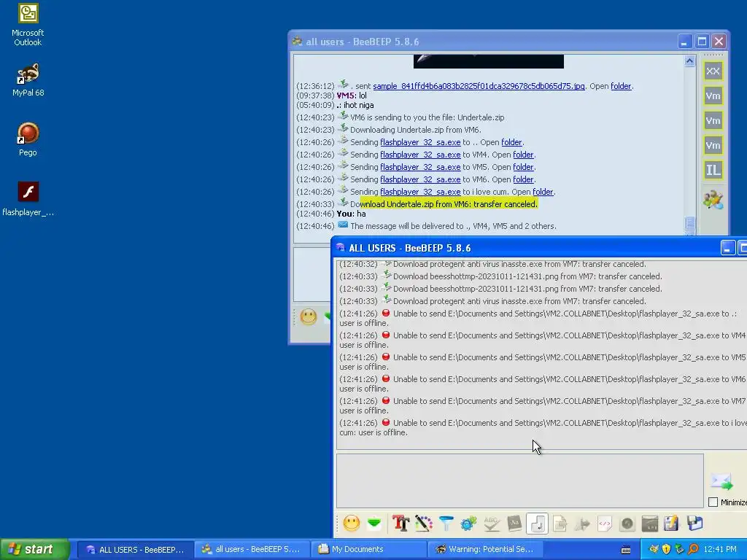Select the Pego desktop icon

coord(28,139)
